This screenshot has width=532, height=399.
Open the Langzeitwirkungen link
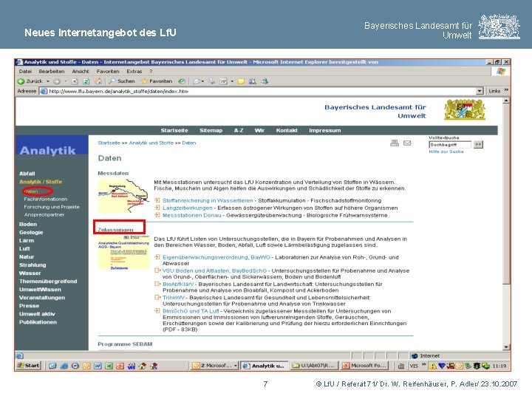click(x=187, y=208)
